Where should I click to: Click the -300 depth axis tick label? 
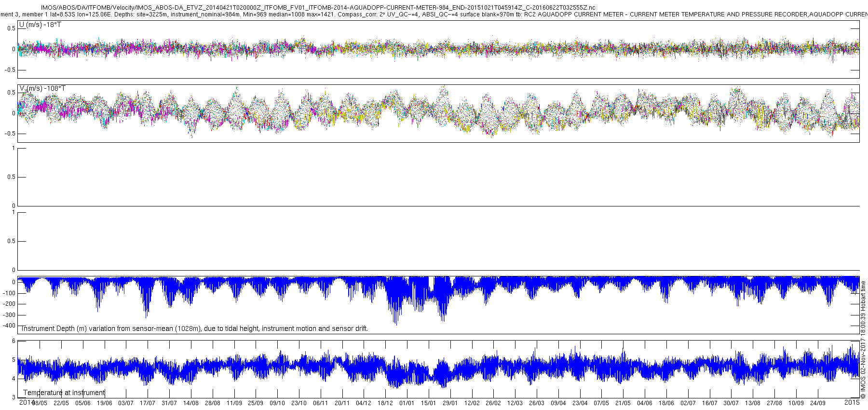[9, 315]
